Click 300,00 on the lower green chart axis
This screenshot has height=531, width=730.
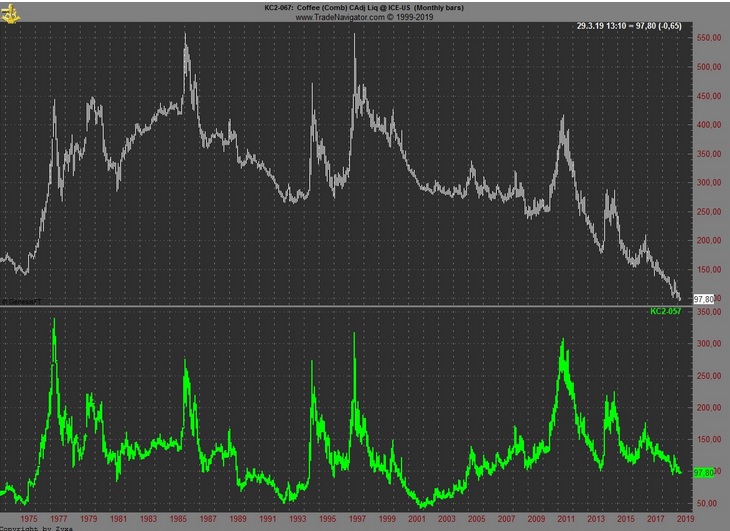[x=709, y=344]
